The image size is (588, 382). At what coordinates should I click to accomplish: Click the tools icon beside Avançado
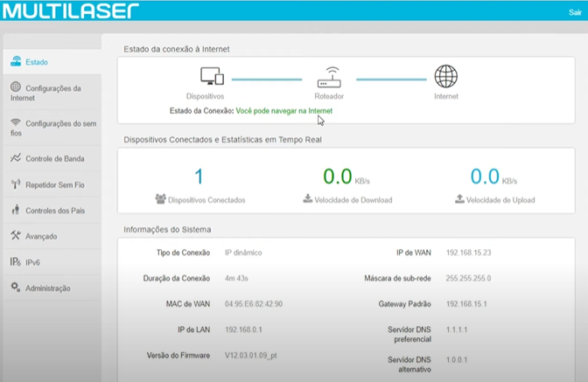tap(16, 235)
